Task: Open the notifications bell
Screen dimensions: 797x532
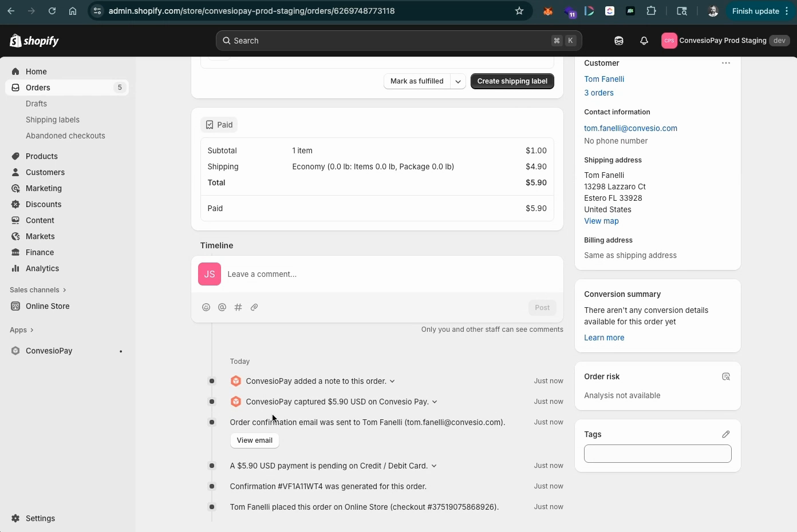Action: pos(644,41)
